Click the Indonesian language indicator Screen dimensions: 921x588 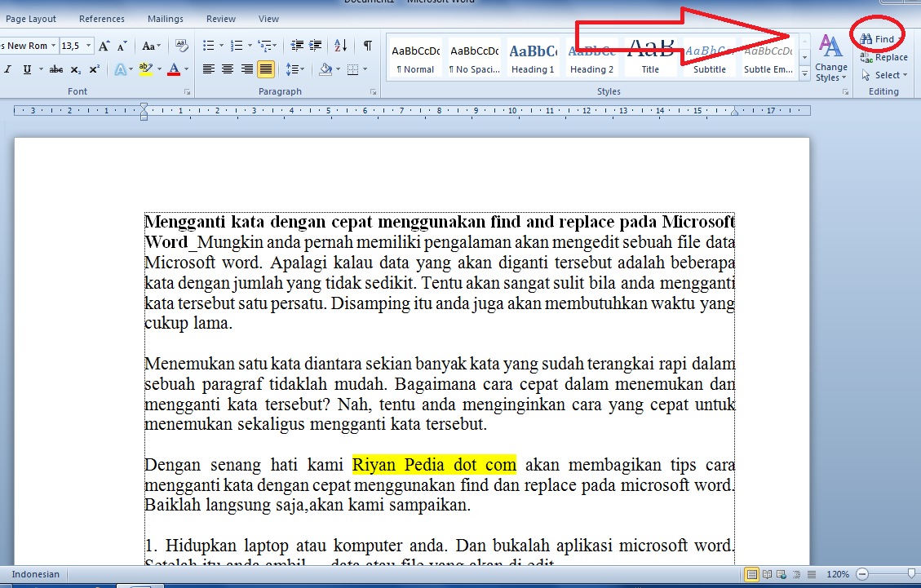point(35,574)
